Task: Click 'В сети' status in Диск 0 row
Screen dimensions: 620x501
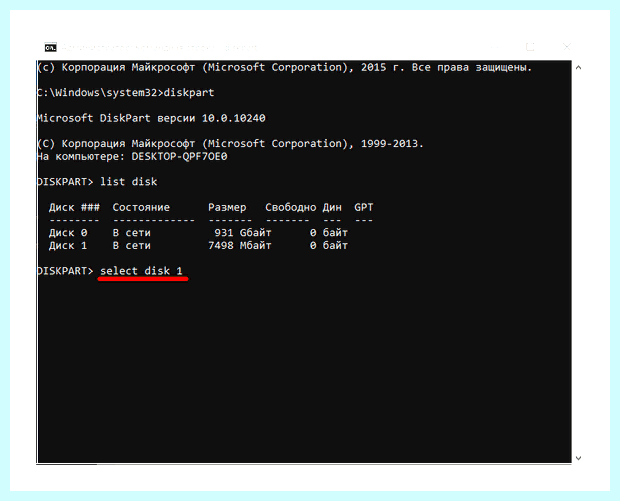Action: [132, 233]
